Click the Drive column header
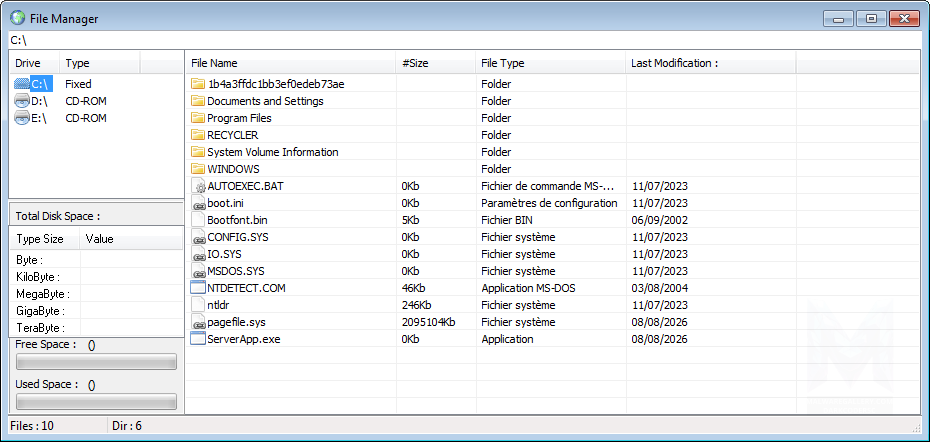The width and height of the screenshot is (930, 442). 34,63
